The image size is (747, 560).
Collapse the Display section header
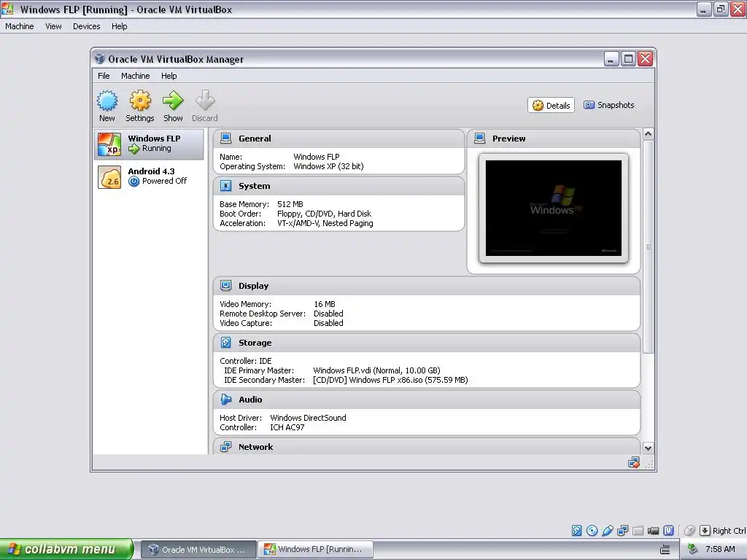426,286
